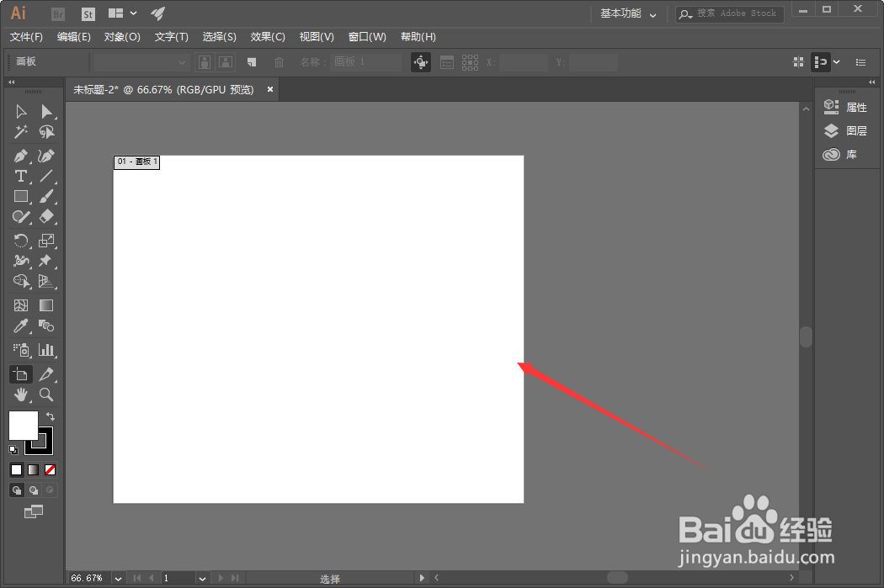Select the Puppet Warp pin tool
884x588 pixels.
46,261
